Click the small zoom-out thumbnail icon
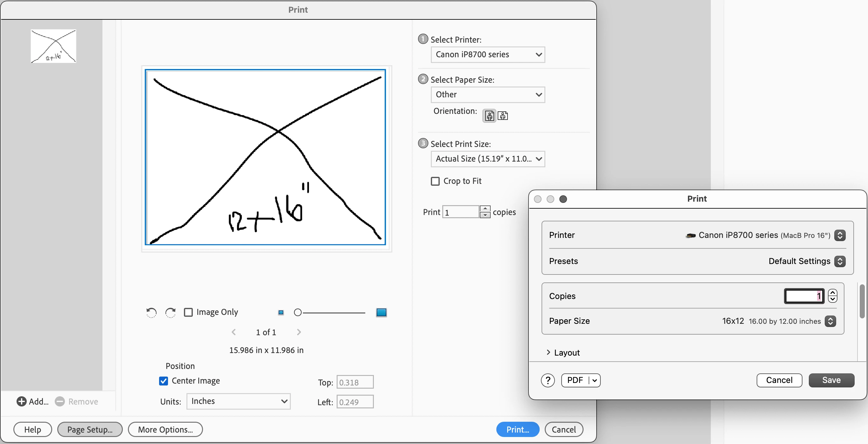The image size is (868, 444). tap(281, 312)
